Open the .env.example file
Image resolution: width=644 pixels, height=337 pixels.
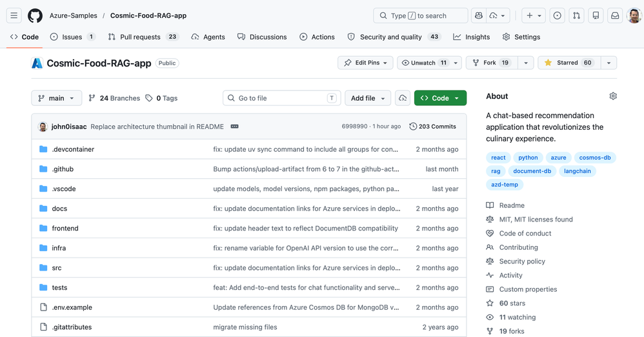click(x=72, y=307)
